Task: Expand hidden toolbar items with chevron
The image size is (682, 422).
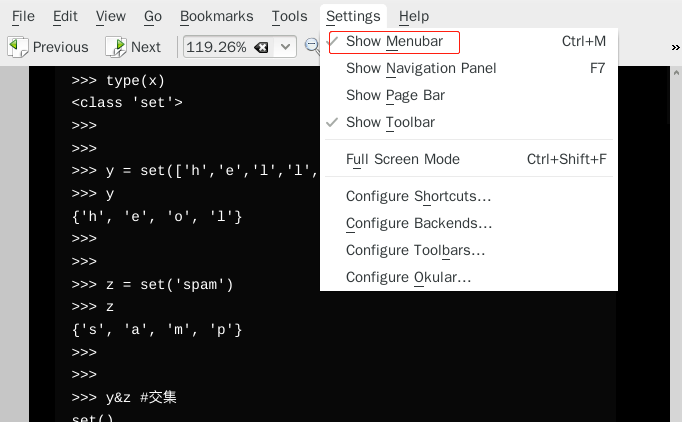Action: [675, 47]
